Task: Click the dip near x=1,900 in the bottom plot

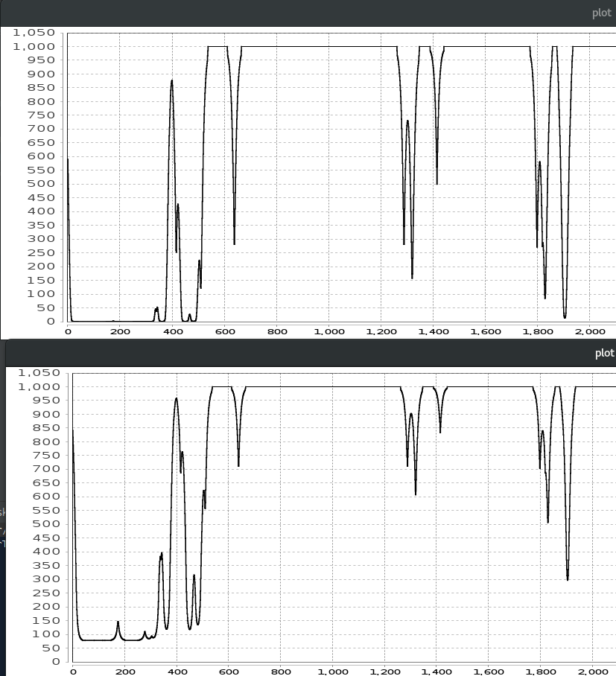Action: point(568,578)
